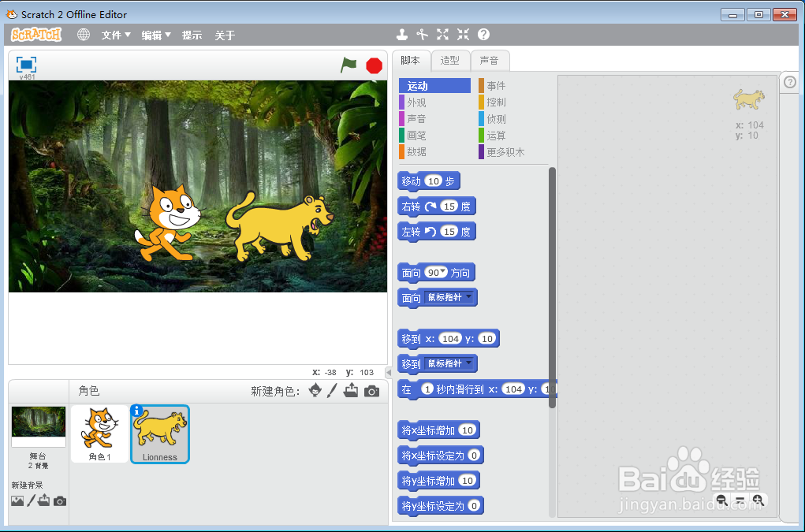Click value field in 将y坐标增加 block
The width and height of the screenshot is (805, 532).
(468, 480)
